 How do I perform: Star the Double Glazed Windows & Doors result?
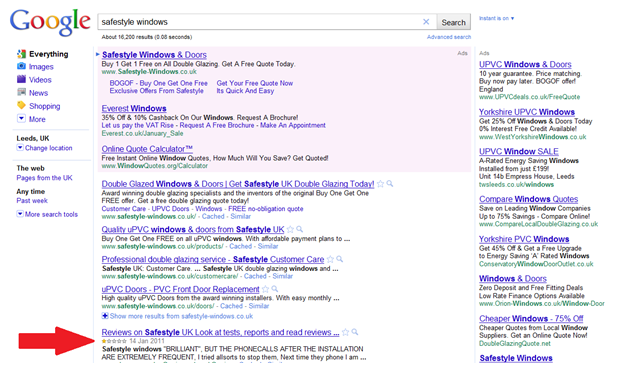pyautogui.click(x=380, y=184)
